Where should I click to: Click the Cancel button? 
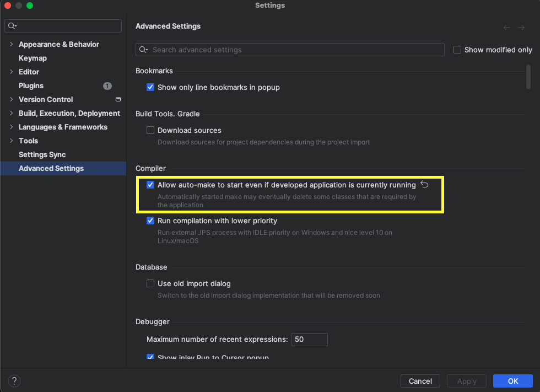coord(420,381)
